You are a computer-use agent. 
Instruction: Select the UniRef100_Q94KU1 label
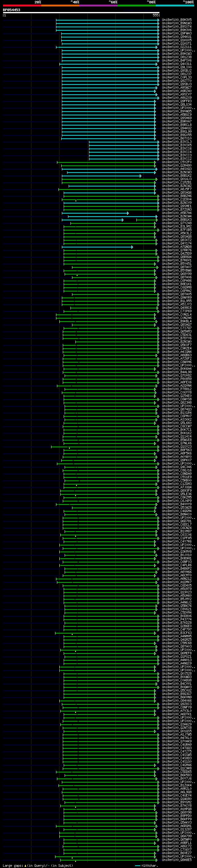tap(177, 37)
